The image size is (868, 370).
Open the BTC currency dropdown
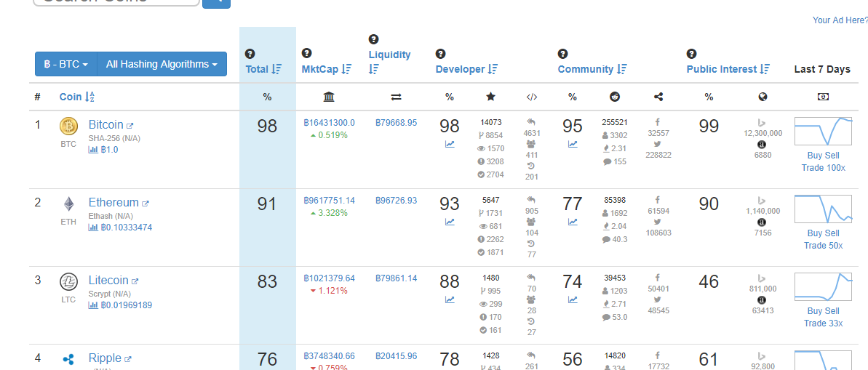(x=66, y=64)
